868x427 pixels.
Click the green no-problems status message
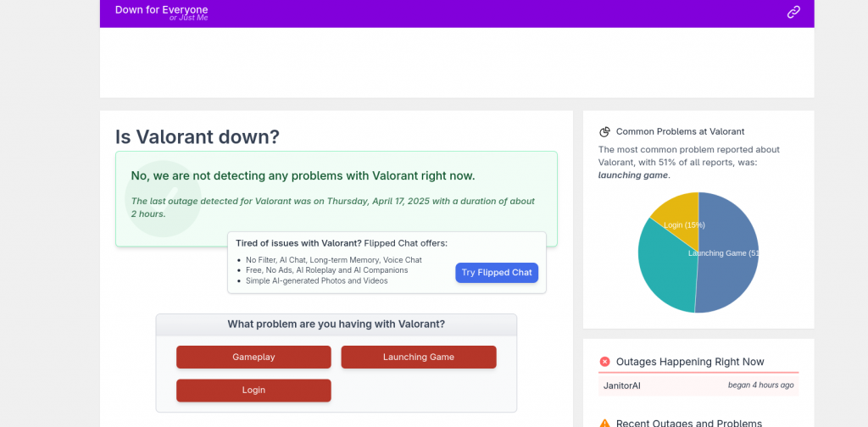pyautogui.click(x=303, y=176)
